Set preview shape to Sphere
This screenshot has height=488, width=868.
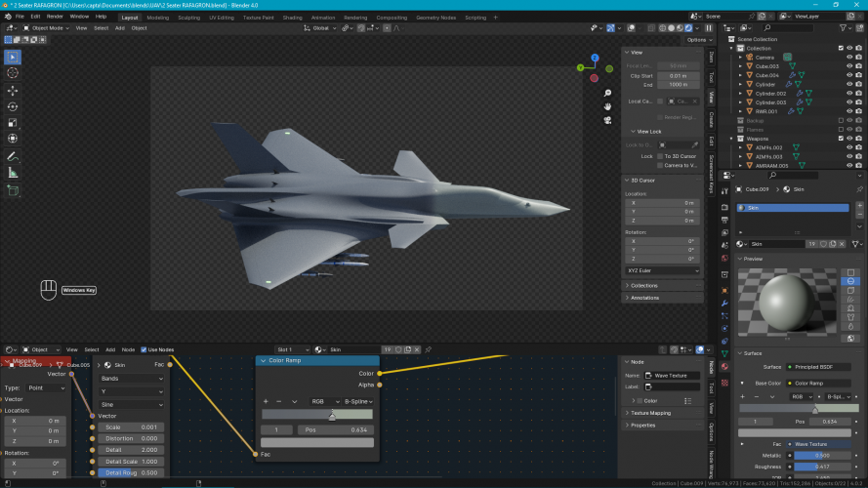[850, 281]
